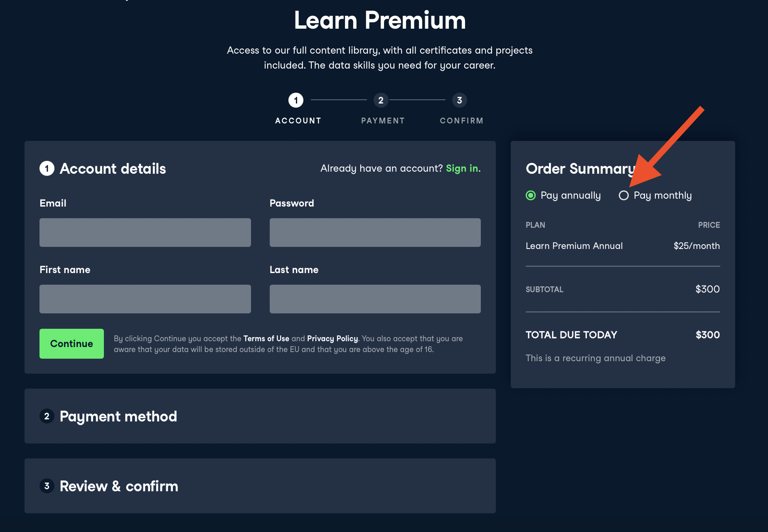Open the Terms of Use link

click(266, 338)
